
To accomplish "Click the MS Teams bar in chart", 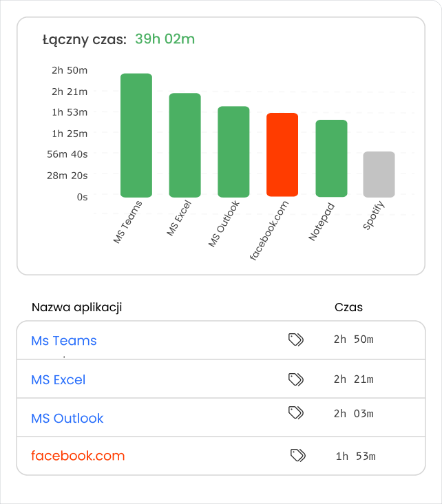I will 136,136.
